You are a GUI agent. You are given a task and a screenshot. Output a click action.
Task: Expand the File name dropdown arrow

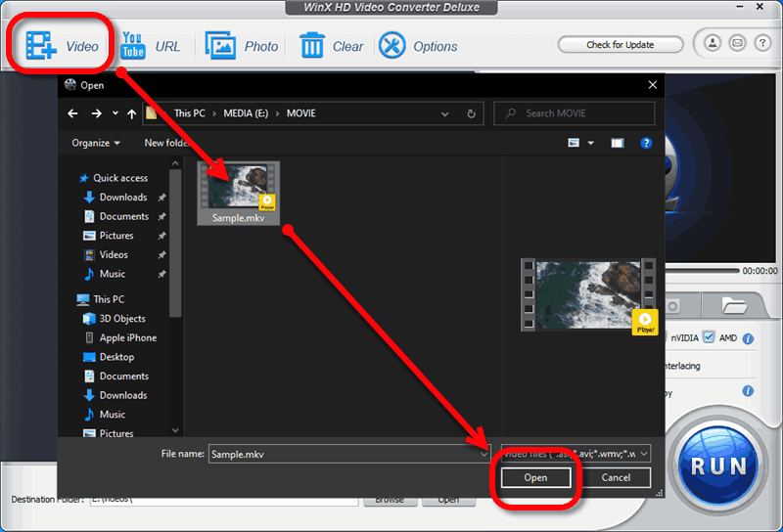[484, 454]
